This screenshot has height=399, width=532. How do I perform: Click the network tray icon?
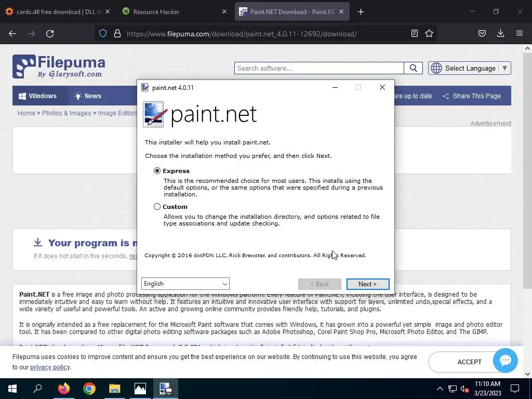point(453,389)
